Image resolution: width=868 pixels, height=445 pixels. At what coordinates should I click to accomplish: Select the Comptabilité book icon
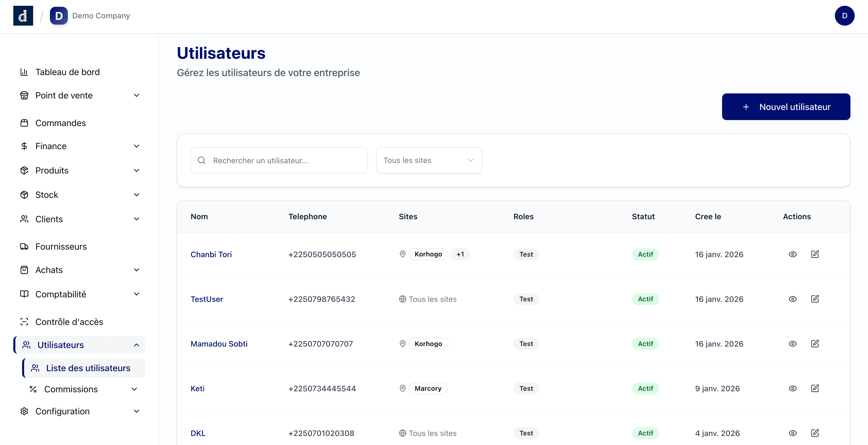[x=24, y=294]
